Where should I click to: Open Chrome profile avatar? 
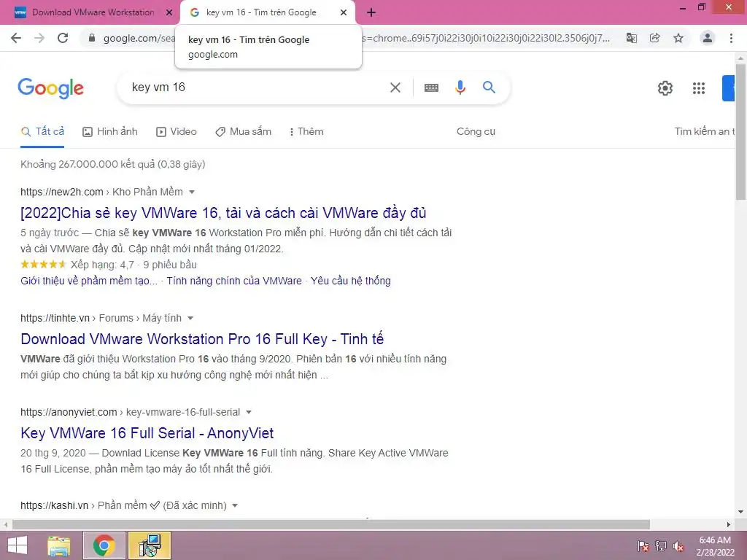pos(708,38)
